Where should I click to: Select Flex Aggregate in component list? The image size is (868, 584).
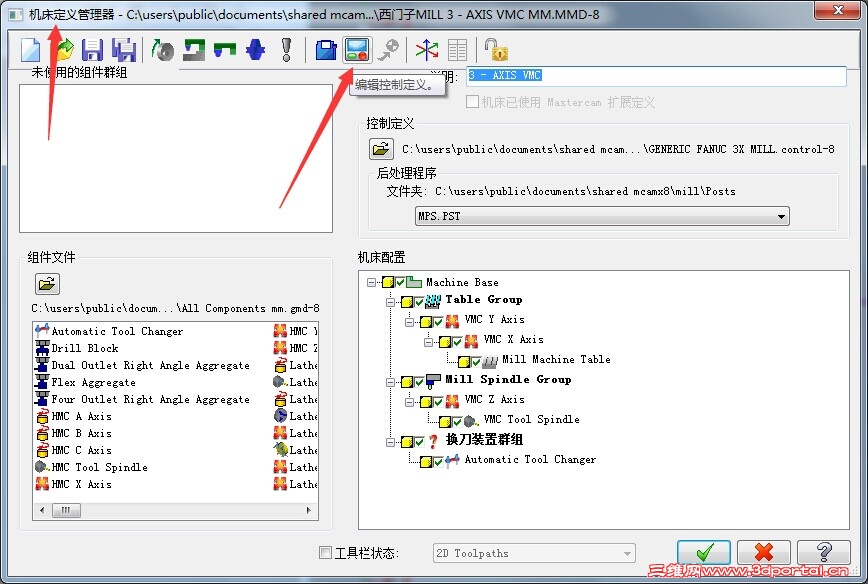[x=85, y=382]
